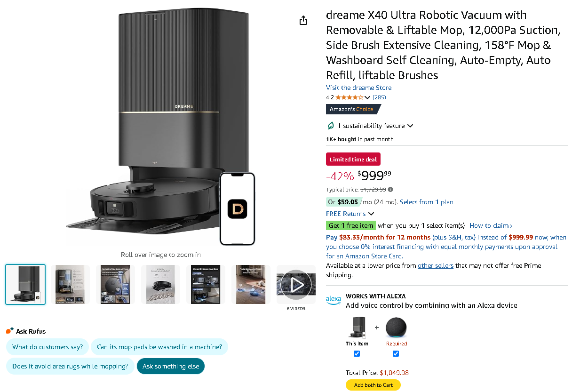
Task: Click the share icon above product image
Action: coord(303,20)
